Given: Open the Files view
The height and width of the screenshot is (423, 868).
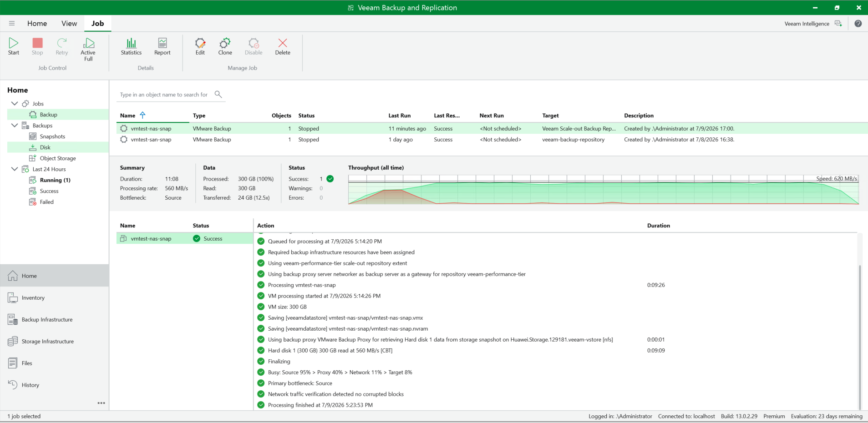Looking at the screenshot, I should coord(55,363).
